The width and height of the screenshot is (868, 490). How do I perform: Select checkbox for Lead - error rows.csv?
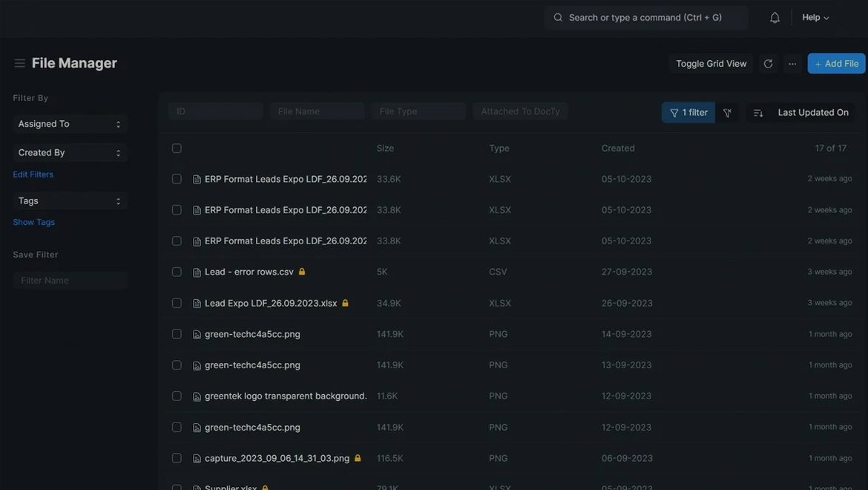[x=177, y=272]
